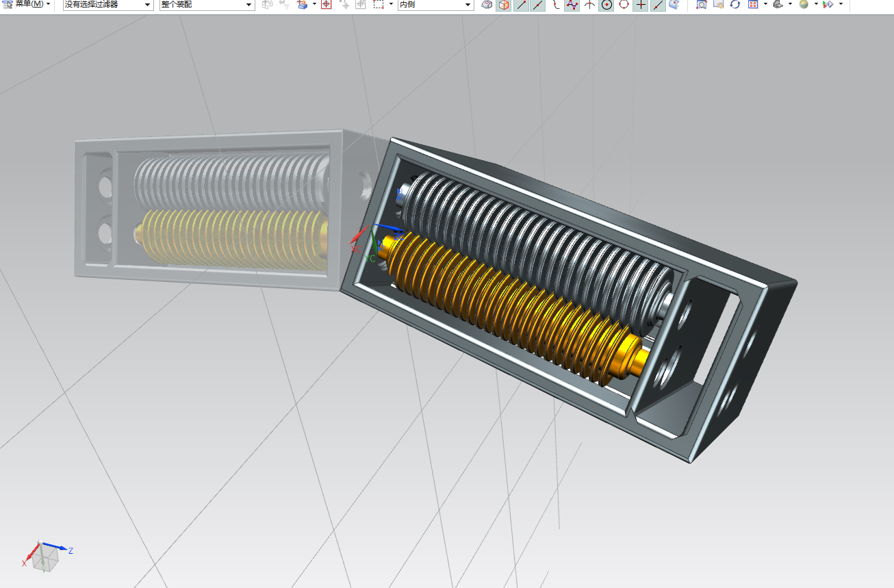894x588 pixels.
Task: Click the dashed rectangle selection icon
Action: point(379,5)
